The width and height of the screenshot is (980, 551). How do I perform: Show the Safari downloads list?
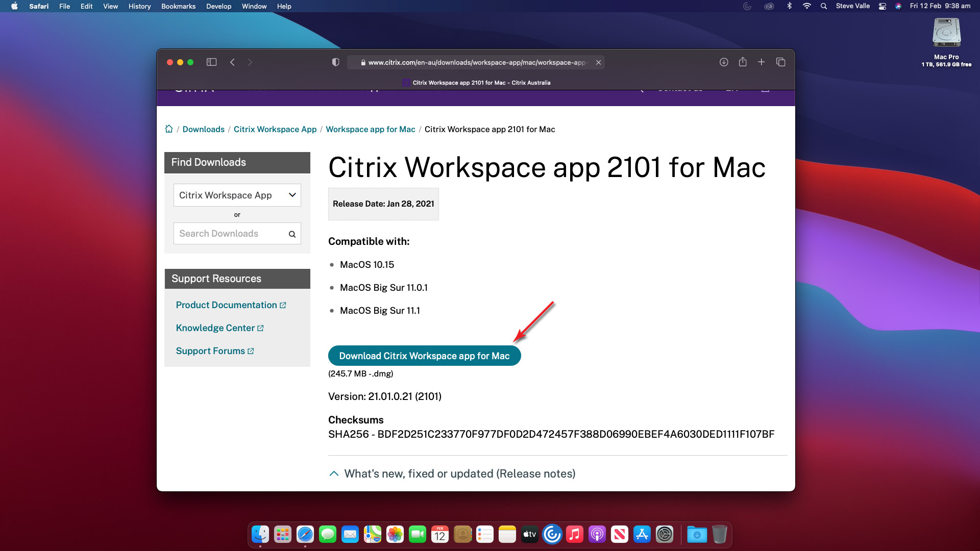(723, 62)
